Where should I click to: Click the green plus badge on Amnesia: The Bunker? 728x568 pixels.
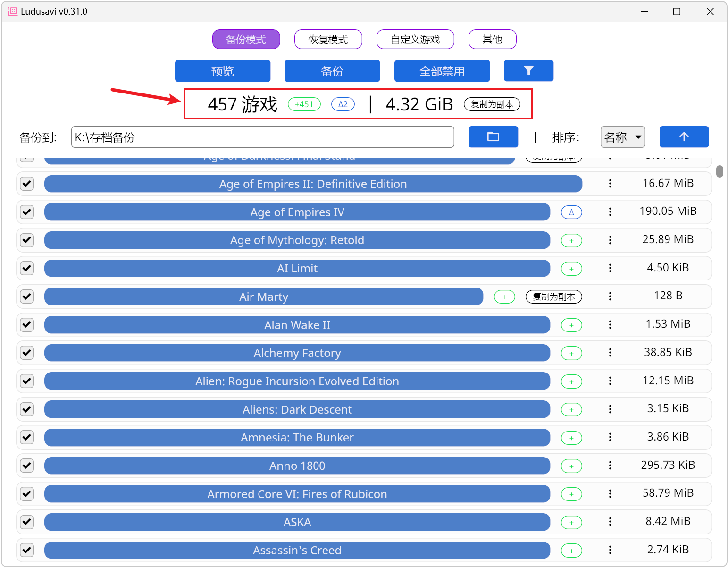coord(571,438)
